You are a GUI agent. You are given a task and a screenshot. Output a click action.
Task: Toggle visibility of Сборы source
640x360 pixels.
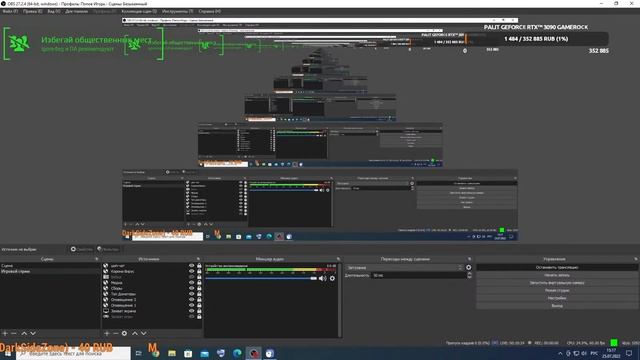(191, 288)
